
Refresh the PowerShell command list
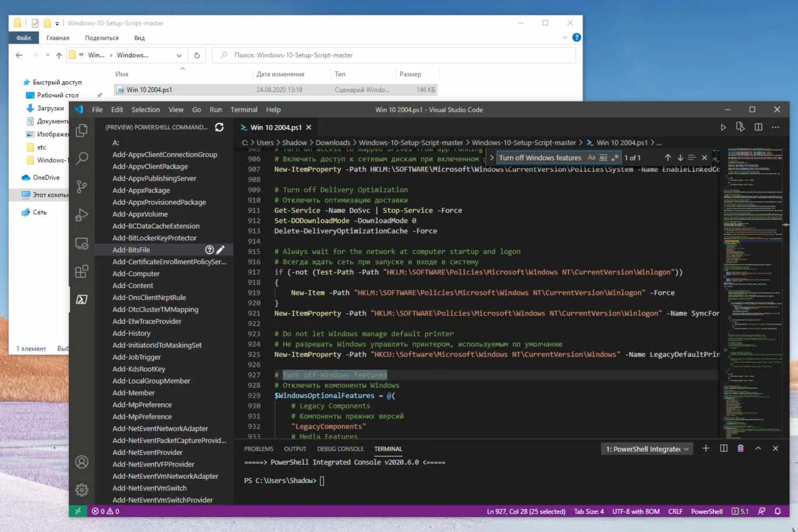coord(219,127)
